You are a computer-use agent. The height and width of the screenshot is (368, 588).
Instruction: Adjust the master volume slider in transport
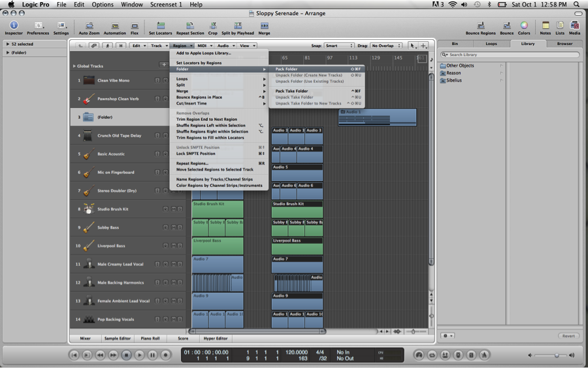(557, 355)
